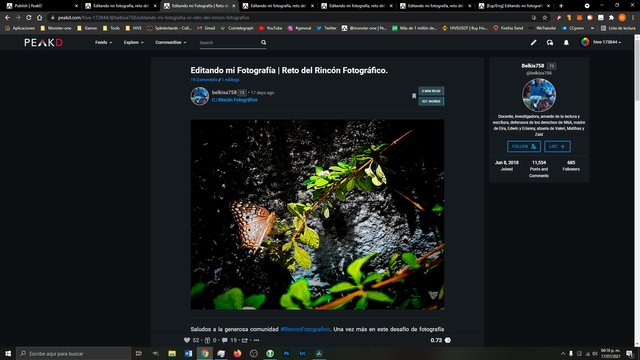Click the page vertical scrollbar
Viewport: 640px width, 360px height.
637,190
